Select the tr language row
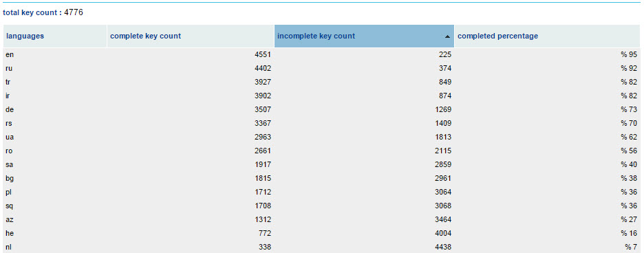 [x=321, y=82]
